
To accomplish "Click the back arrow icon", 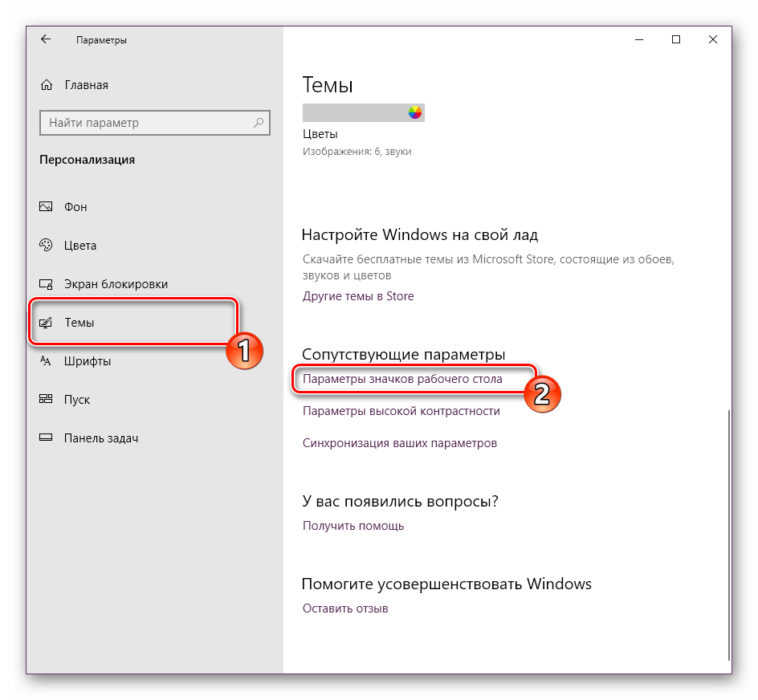I will tap(46, 39).
